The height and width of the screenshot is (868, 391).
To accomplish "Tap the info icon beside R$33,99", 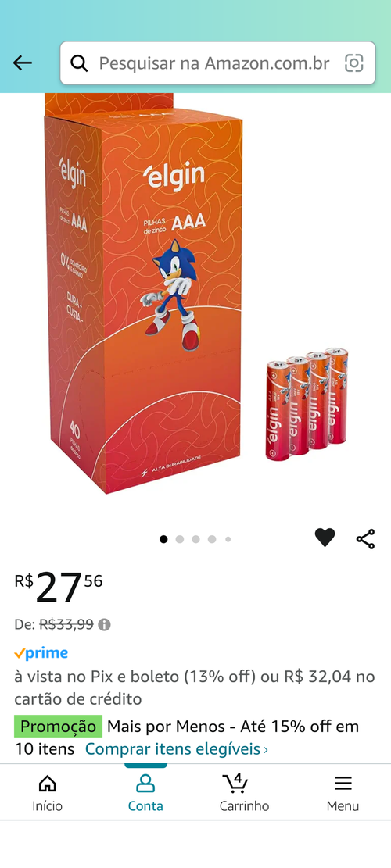I will 104,625.
